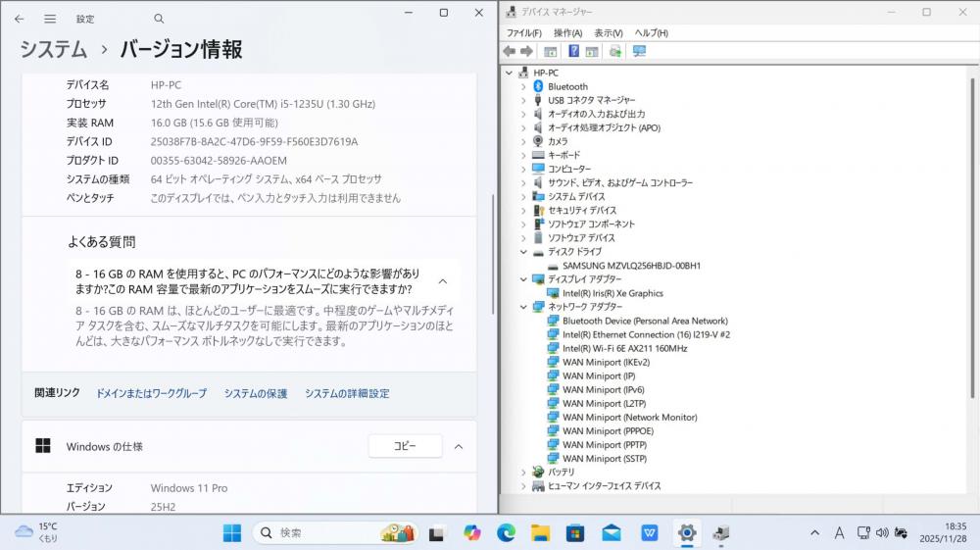Collapse the HP-PC root node
This screenshot has height=550, width=980.
pyautogui.click(x=510, y=73)
